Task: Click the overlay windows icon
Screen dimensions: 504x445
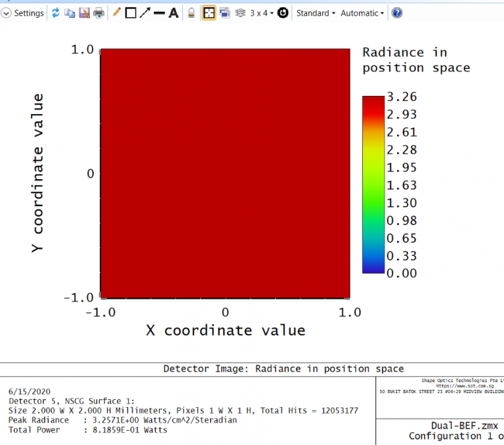Action: coord(224,13)
